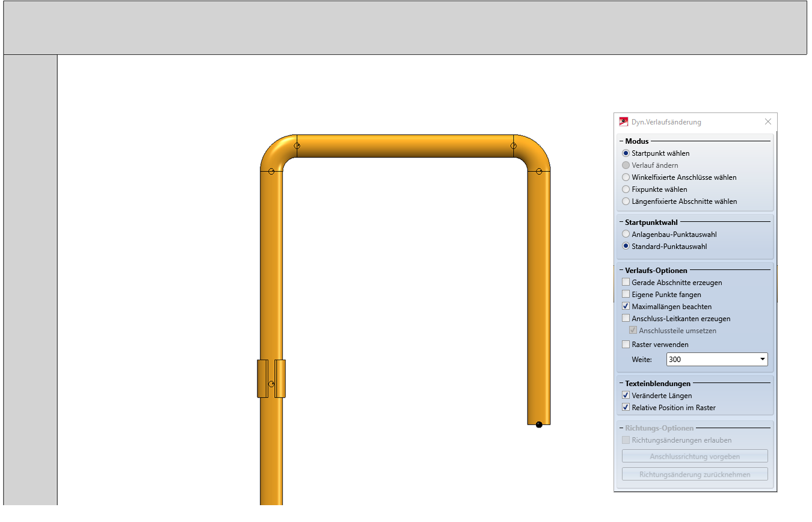Screen dimensions: 812x522
Task: Switch mode to Fixpunkte wählen
Action: 626,189
